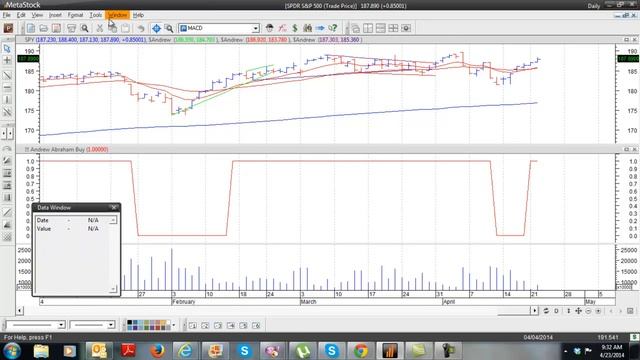The image size is (640, 360).
Task: Open the Edit menu
Action: 21,15
